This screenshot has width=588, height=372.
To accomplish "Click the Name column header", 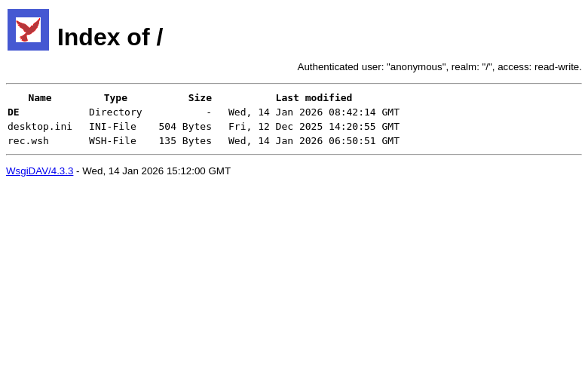I will click(x=40, y=98).
